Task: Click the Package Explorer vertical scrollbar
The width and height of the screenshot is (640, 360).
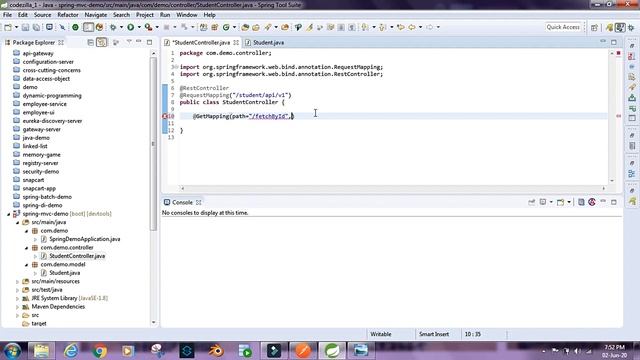Action: (153, 144)
